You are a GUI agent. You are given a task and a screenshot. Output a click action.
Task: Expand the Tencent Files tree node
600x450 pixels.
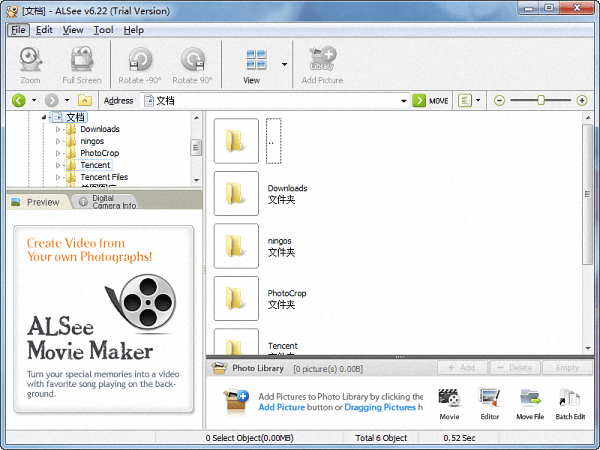58,177
